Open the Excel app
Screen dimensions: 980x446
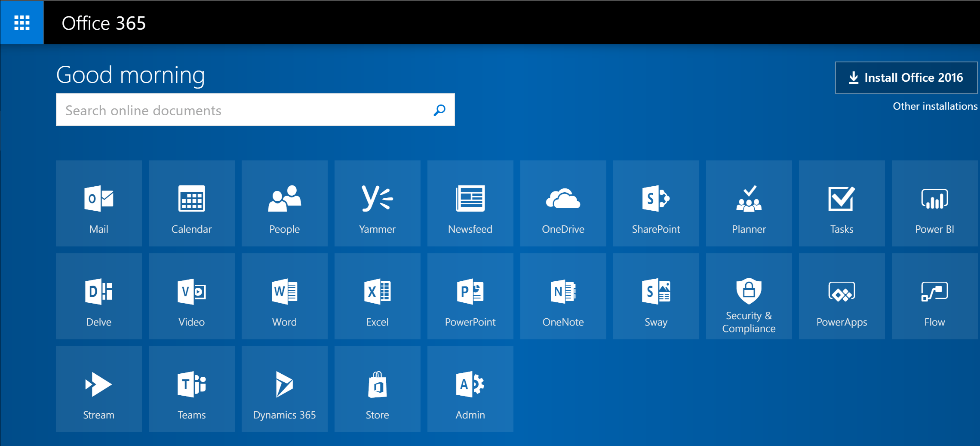[377, 297]
